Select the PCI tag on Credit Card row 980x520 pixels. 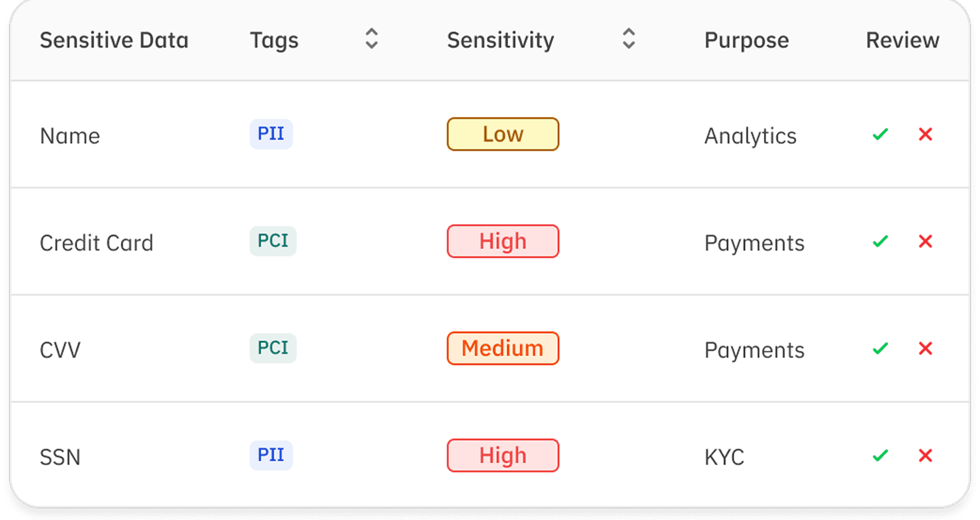point(273,241)
